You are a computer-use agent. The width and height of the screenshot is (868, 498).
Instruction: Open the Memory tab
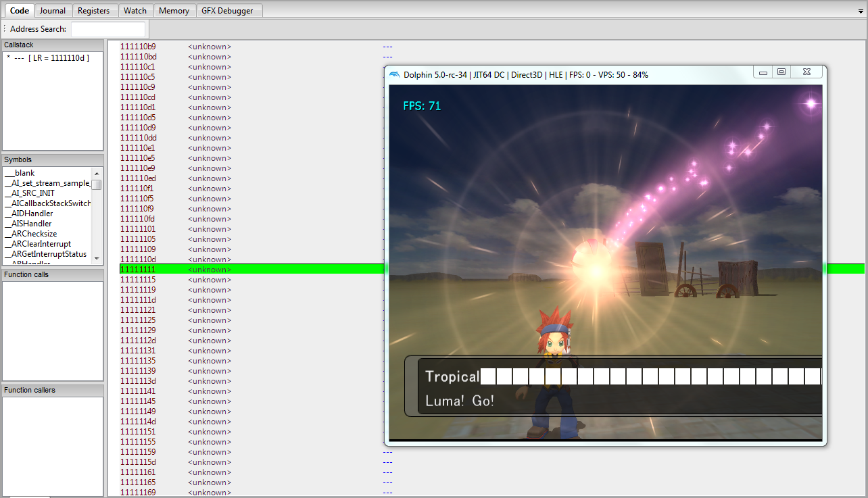(x=174, y=10)
